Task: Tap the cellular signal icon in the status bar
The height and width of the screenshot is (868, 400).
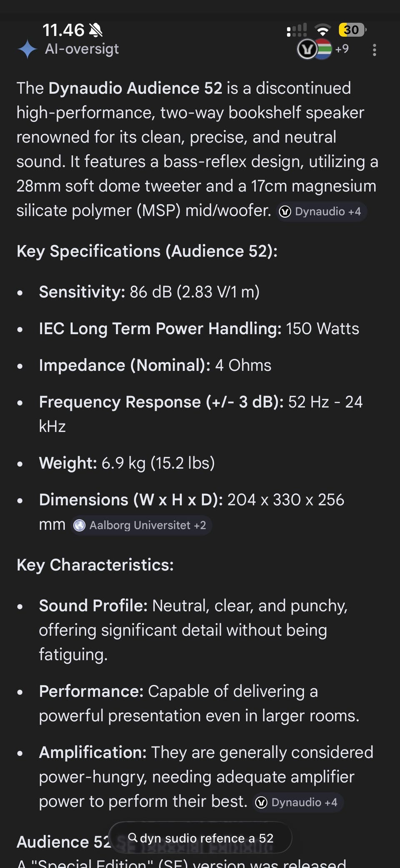Action: coord(297,30)
